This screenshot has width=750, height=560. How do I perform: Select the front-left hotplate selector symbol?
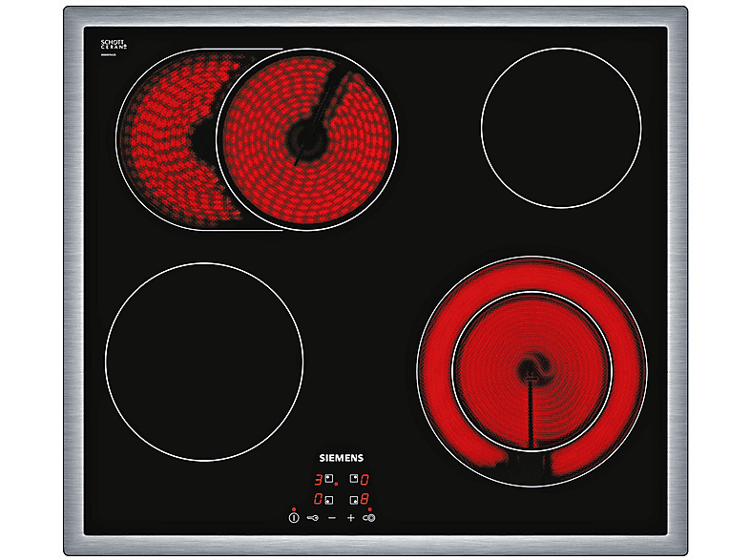coord(329,500)
